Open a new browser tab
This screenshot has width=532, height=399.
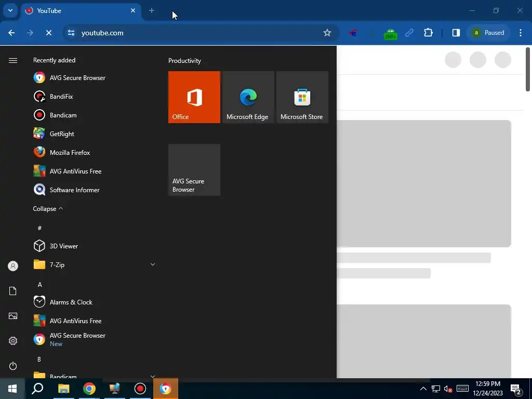[x=152, y=10]
